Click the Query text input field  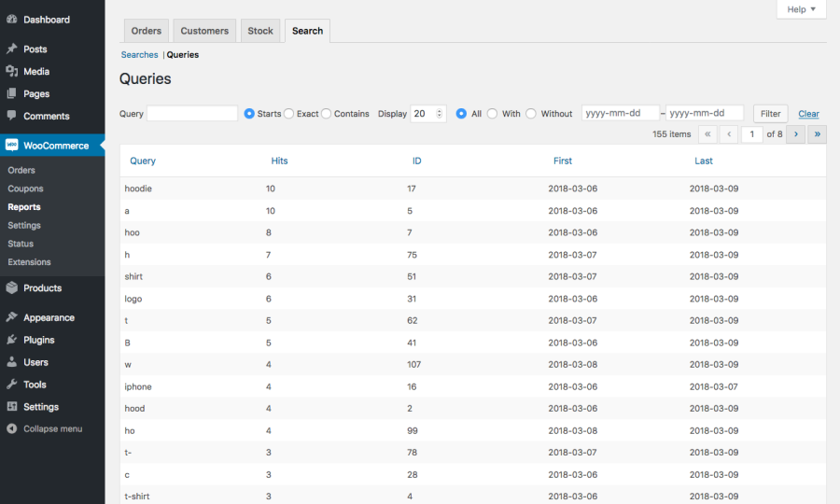pos(192,114)
